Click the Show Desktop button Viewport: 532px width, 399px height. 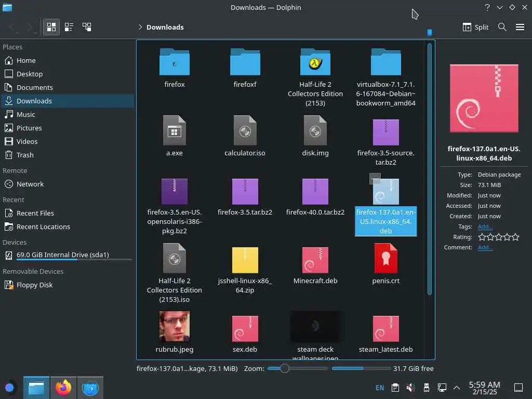coord(518,388)
